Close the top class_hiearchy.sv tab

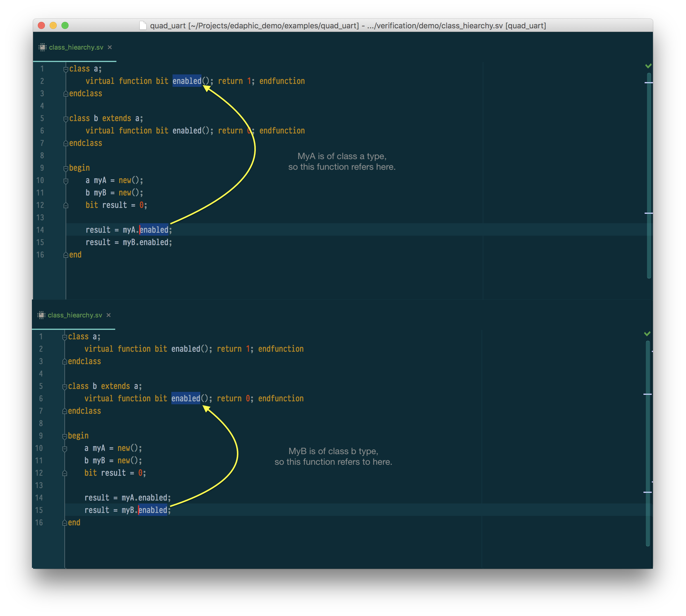point(110,47)
